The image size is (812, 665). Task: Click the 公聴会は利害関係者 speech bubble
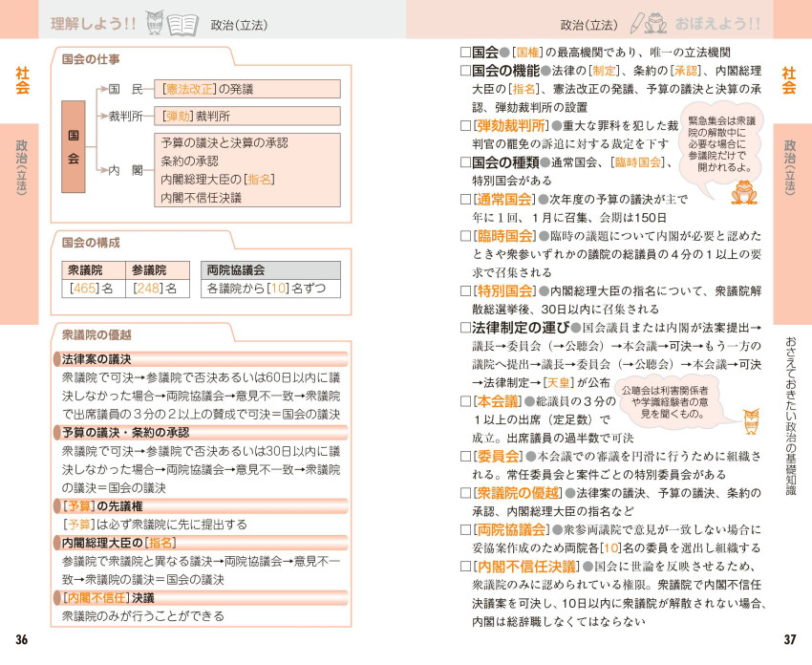[672, 402]
